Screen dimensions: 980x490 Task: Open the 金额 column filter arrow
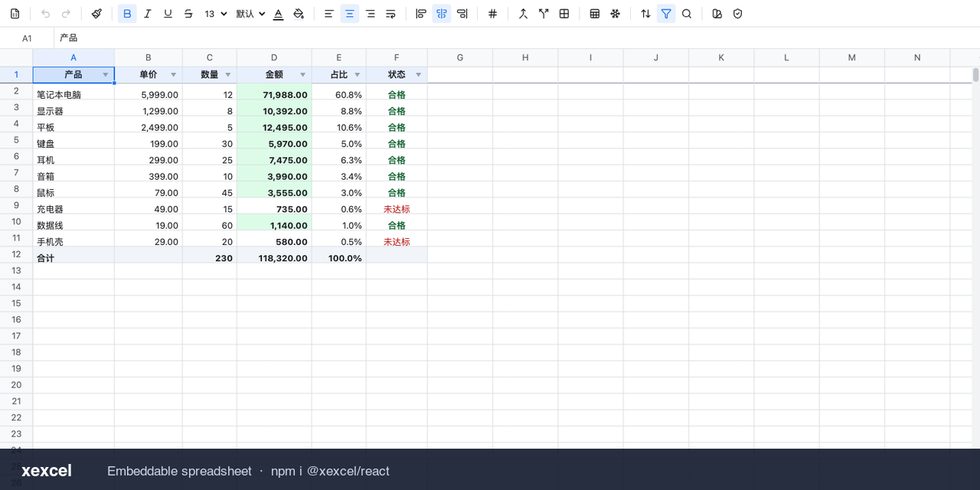(x=303, y=75)
